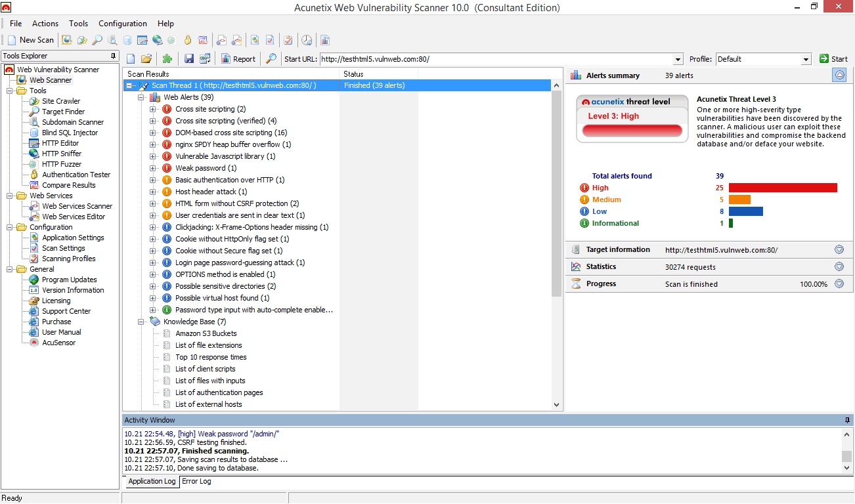Click the blank-page new icon beside Scan Results

(x=131, y=59)
